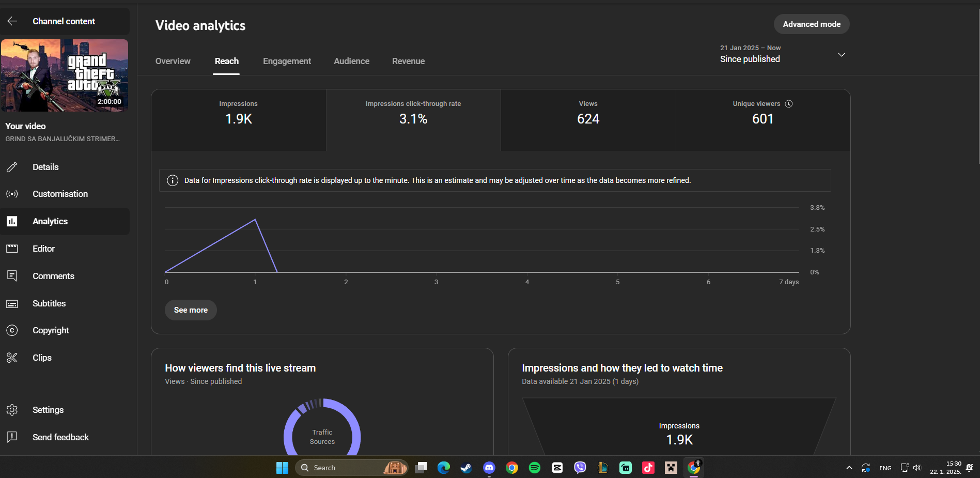Show hidden icons in the system tray

[849, 468]
